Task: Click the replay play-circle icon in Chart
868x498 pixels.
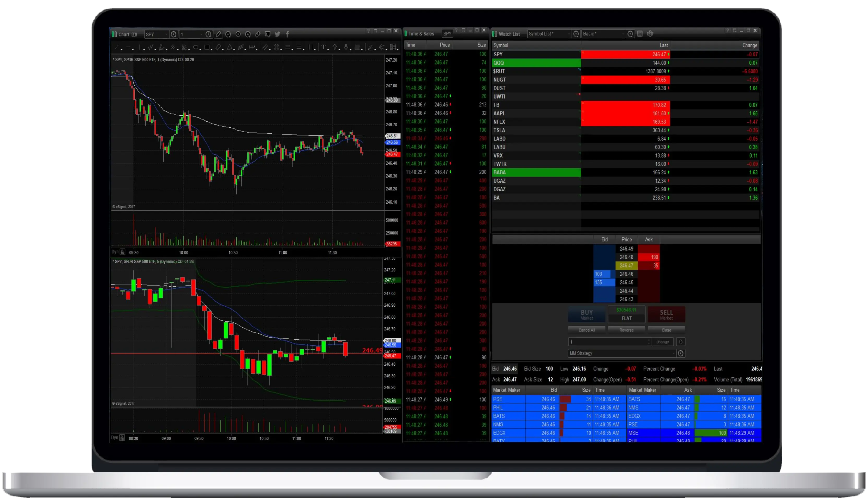Action: pyautogui.click(x=238, y=34)
